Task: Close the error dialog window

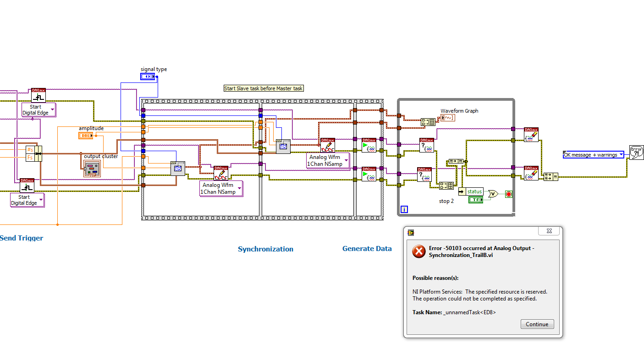Action: pyautogui.click(x=549, y=231)
